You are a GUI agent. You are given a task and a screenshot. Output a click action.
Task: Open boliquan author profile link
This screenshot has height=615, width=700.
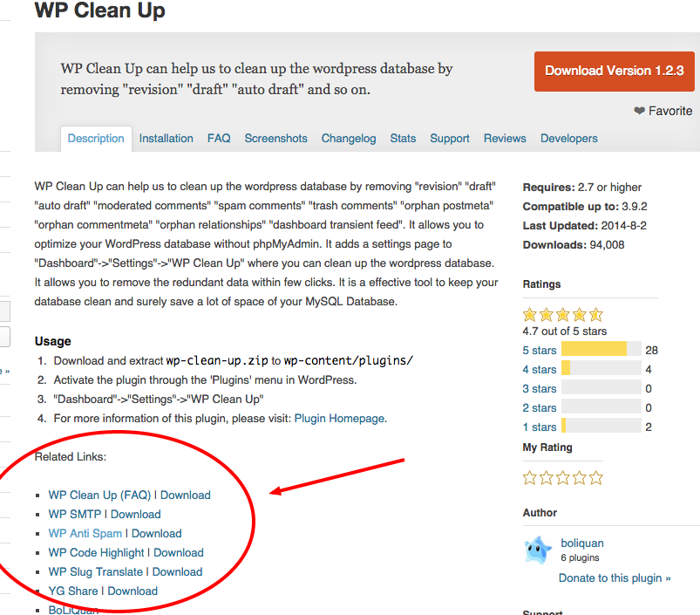[x=582, y=543]
